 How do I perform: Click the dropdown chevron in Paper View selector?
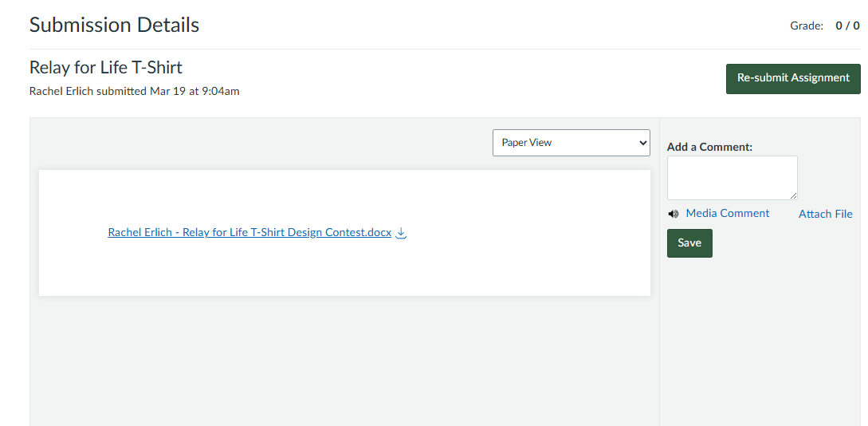(x=643, y=143)
